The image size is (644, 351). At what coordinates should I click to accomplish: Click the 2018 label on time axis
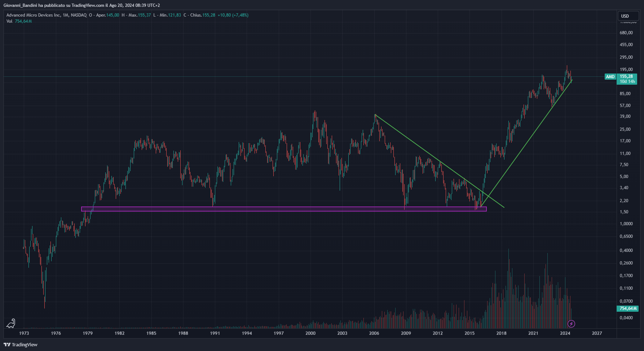(x=501, y=333)
